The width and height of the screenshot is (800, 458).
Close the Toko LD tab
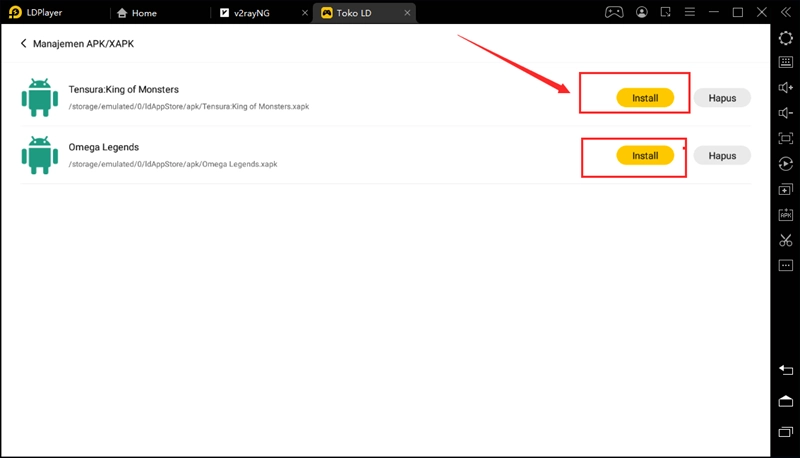(x=407, y=13)
